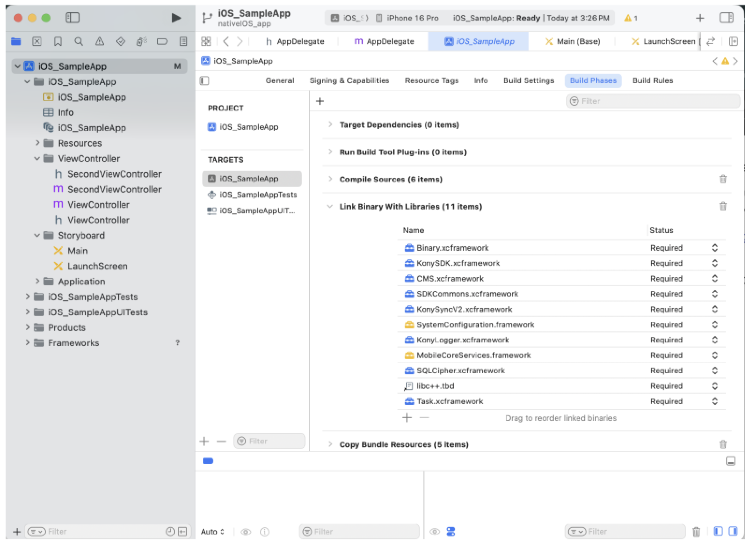756x551 pixels.
Task: Open the Test navigator diamond icon
Action: click(120, 42)
